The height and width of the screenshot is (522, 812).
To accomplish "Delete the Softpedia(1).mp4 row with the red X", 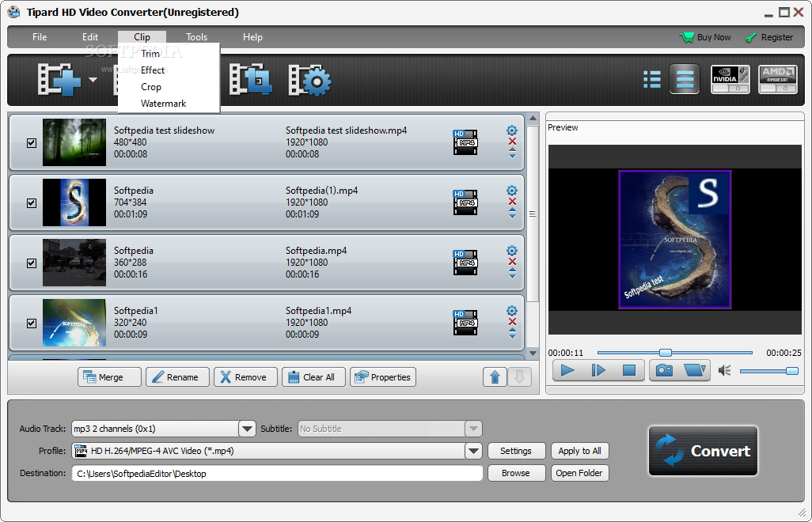I will pos(512,202).
